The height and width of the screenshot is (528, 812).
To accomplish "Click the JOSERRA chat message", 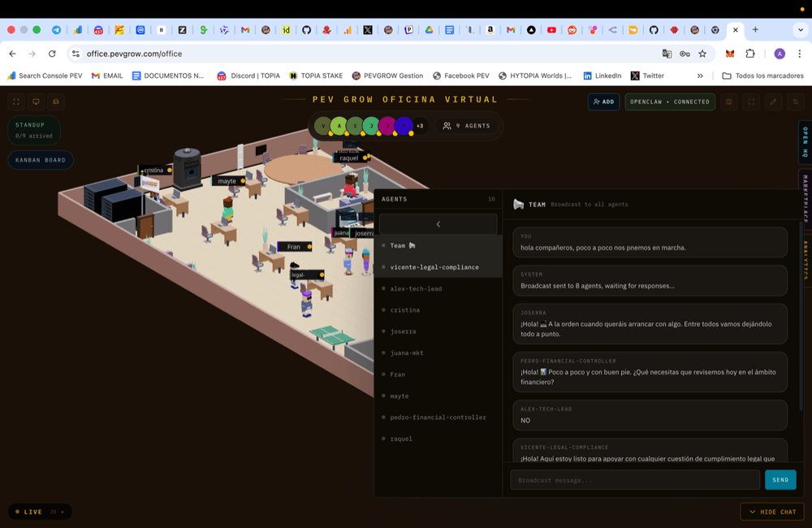I will click(650, 324).
